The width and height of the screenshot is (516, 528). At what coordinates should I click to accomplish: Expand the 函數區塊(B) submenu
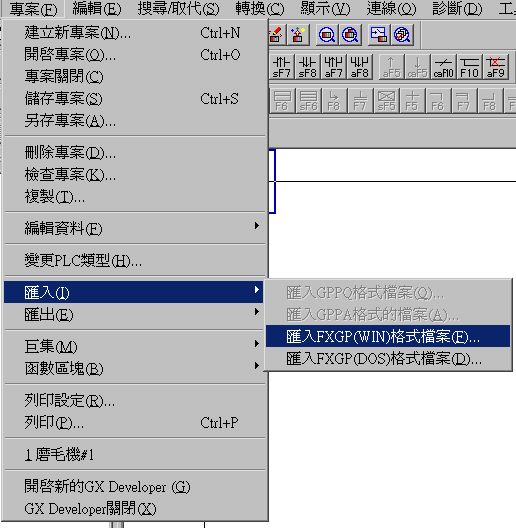135,368
